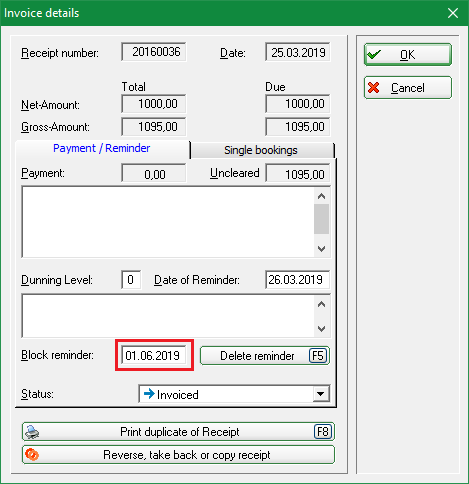Screen dimensions: 469x484
Task: Click the orange reverse receipt icon
Action: point(32,455)
